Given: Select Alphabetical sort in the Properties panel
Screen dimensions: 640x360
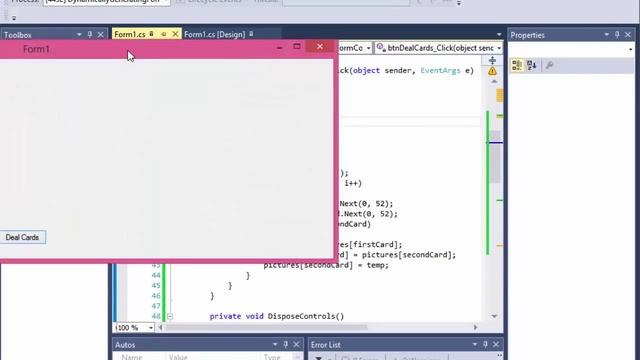Looking at the screenshot, I should 531,65.
